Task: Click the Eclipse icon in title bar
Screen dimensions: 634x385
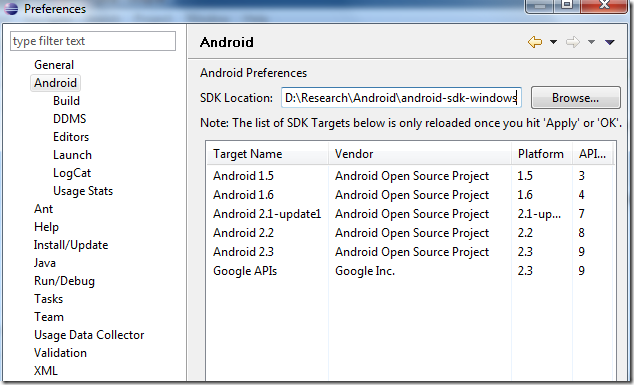Action: tap(11, 8)
